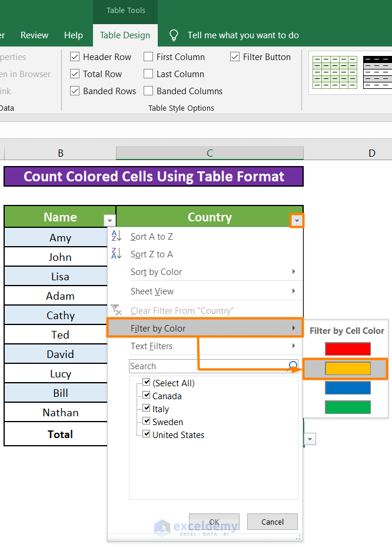
Task: Cancel the filter menu
Action: 272,522
